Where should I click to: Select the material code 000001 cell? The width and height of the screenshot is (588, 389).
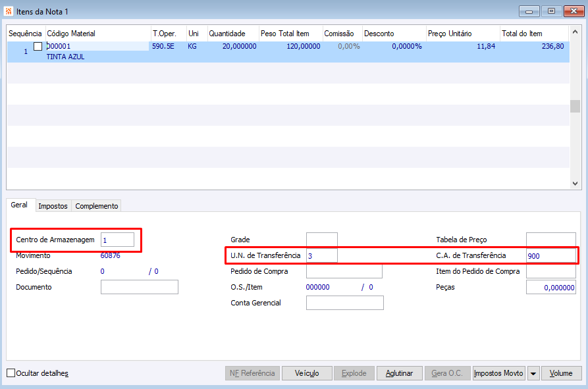point(97,46)
